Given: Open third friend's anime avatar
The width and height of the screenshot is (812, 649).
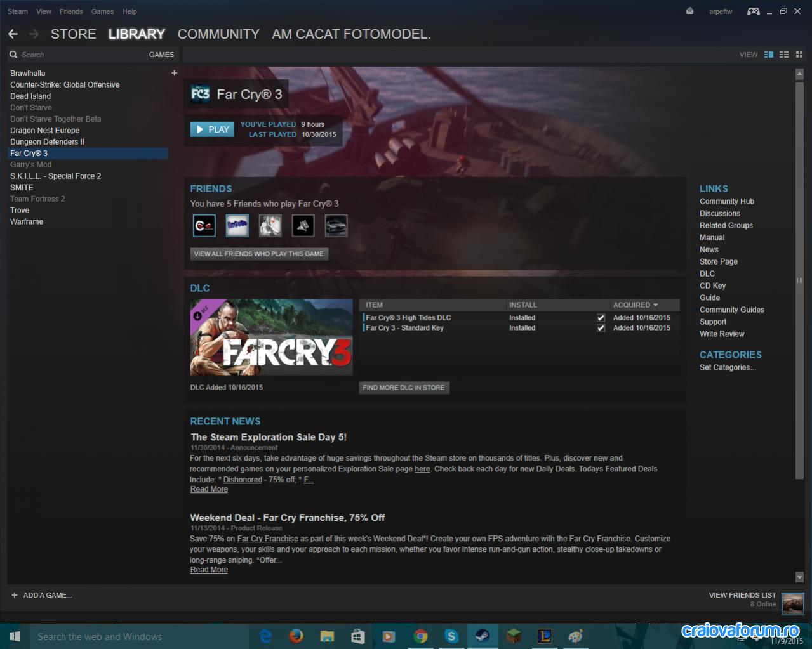Looking at the screenshot, I should (270, 226).
